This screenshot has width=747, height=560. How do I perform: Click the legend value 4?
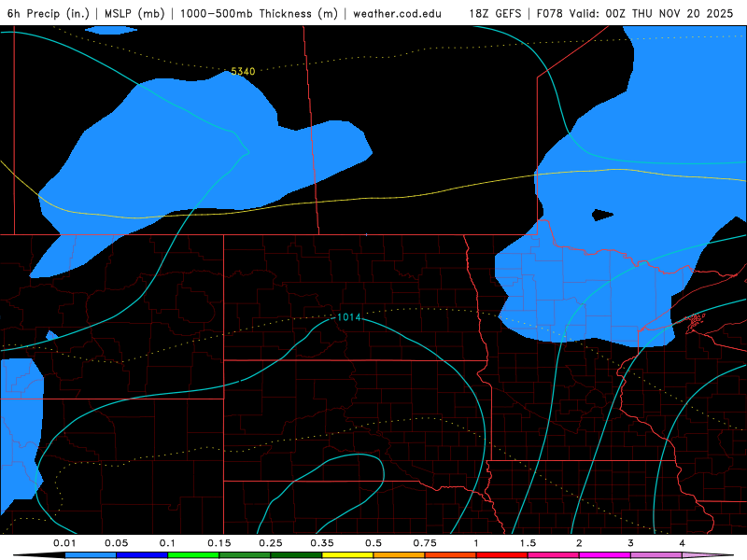683,543
